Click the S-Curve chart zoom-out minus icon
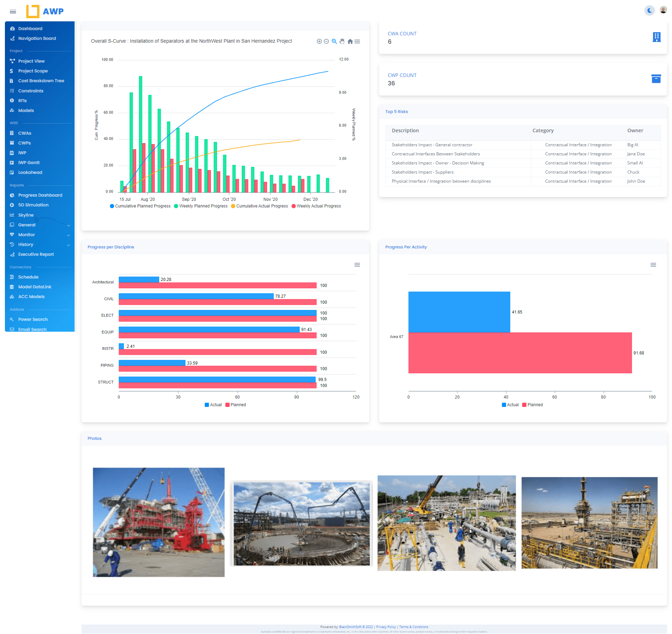The image size is (672, 634). 326,41
